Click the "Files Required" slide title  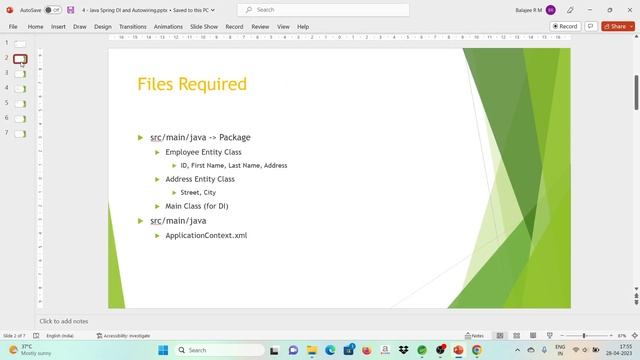pos(192,84)
